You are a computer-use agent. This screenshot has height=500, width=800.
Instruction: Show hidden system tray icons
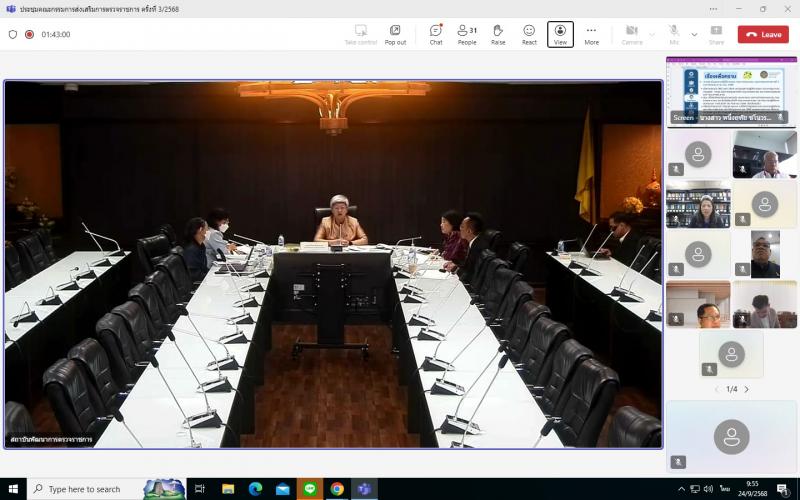pyautogui.click(x=682, y=489)
